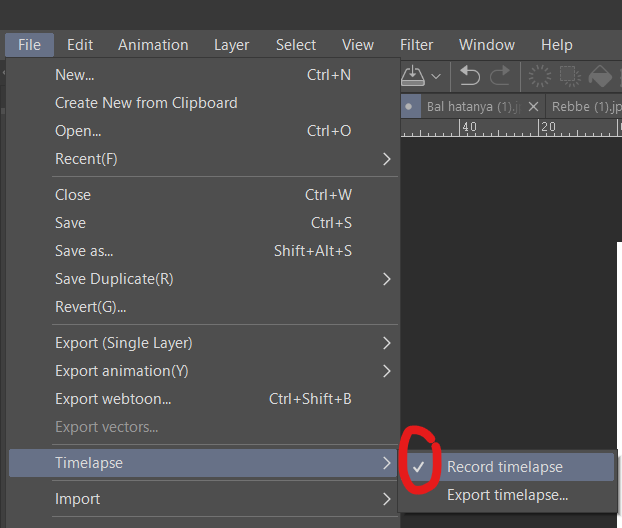Click the Fill bucket toolbar icon
The width and height of the screenshot is (622, 528).
[600, 75]
